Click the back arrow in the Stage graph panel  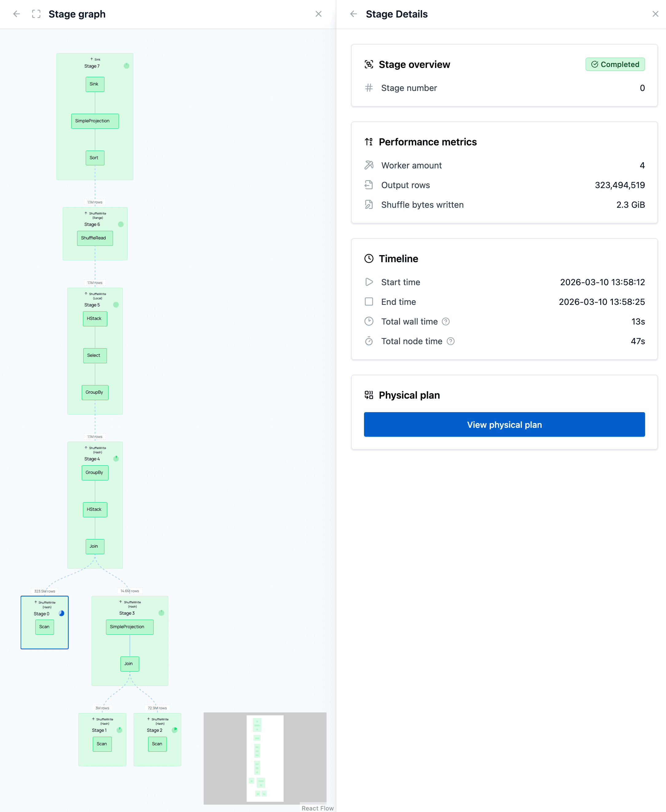click(x=17, y=14)
